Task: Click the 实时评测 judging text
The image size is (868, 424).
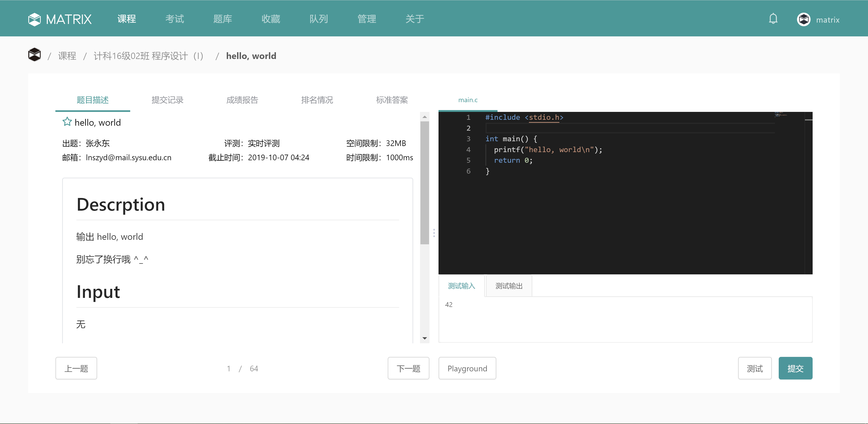Action: [264, 143]
